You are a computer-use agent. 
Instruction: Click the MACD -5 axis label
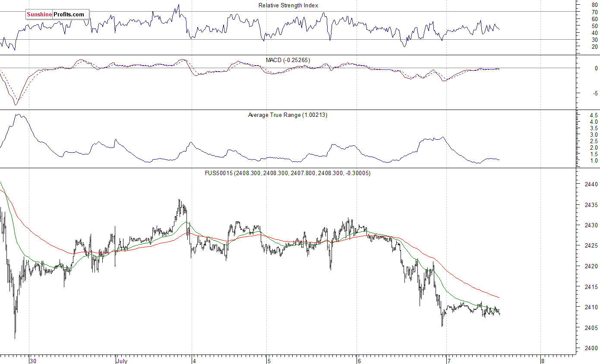pyautogui.click(x=595, y=93)
